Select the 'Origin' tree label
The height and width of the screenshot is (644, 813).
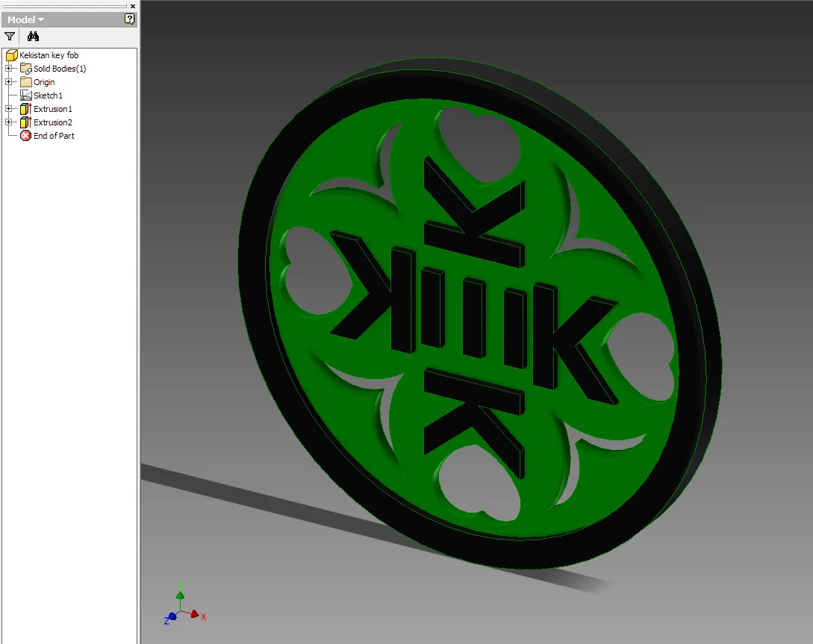[x=44, y=82]
